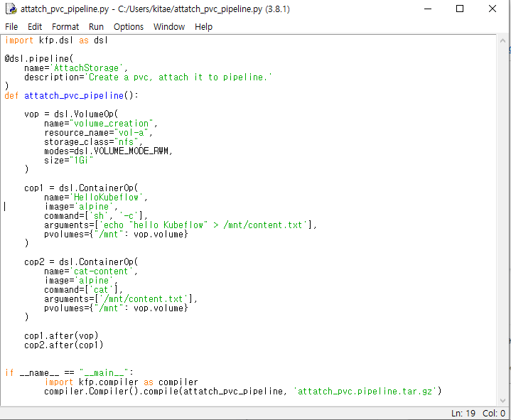Image resolution: width=511 pixels, height=420 pixels.
Task: Click the "volume_creation" string
Action: (112, 124)
